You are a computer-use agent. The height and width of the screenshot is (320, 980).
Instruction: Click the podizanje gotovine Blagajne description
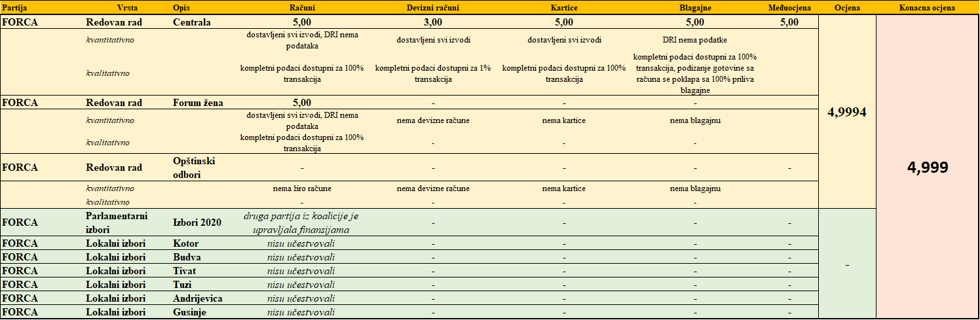click(695, 73)
